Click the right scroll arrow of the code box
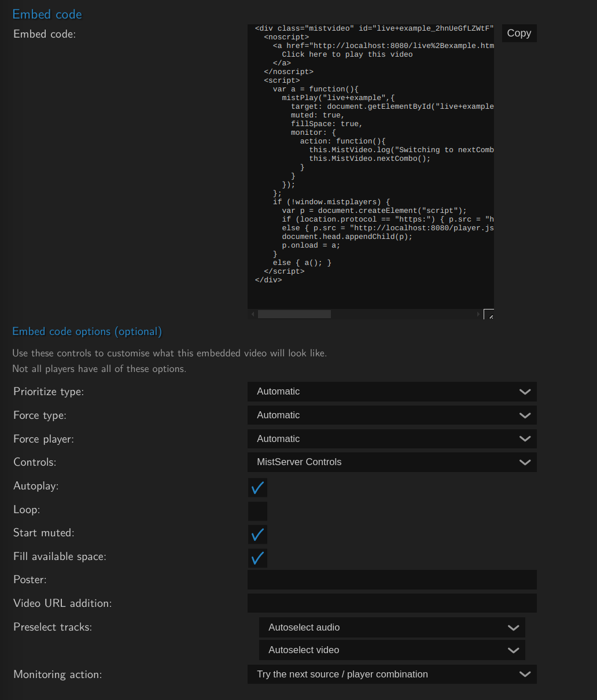 click(x=478, y=314)
